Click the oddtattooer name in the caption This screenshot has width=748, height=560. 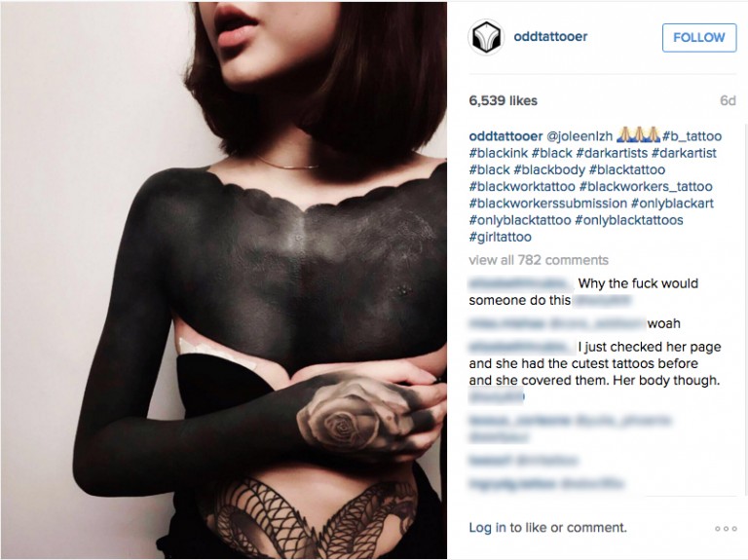(505, 136)
